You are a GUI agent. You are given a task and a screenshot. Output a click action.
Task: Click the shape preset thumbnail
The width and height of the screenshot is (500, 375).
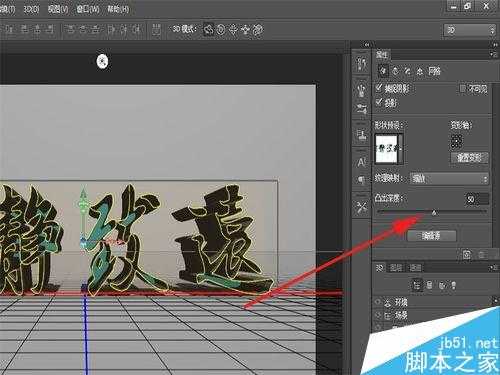point(387,149)
